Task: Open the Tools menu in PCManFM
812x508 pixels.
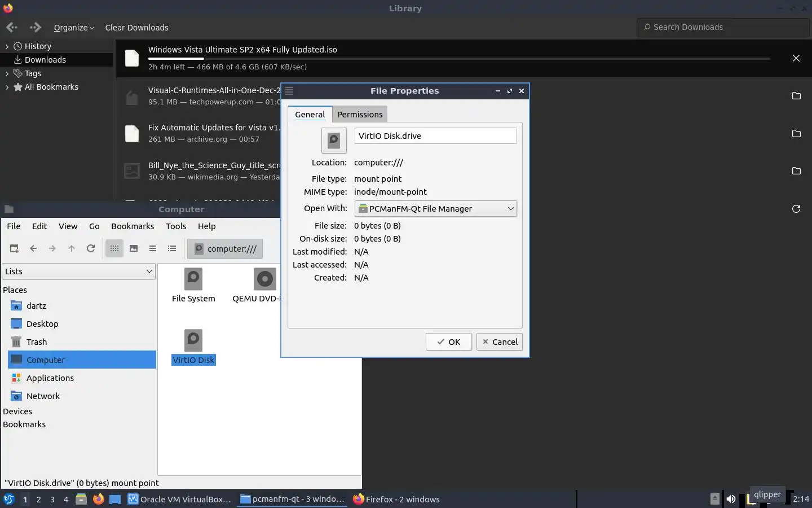Action: (x=176, y=226)
